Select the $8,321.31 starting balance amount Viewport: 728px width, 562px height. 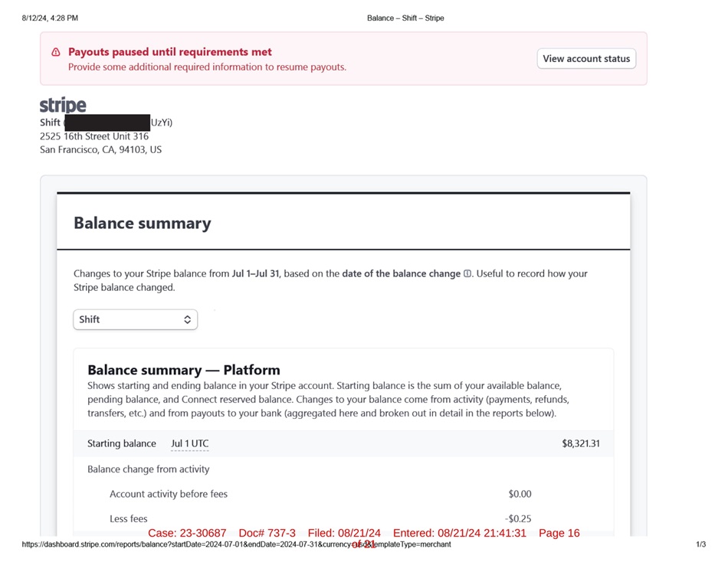(580, 444)
